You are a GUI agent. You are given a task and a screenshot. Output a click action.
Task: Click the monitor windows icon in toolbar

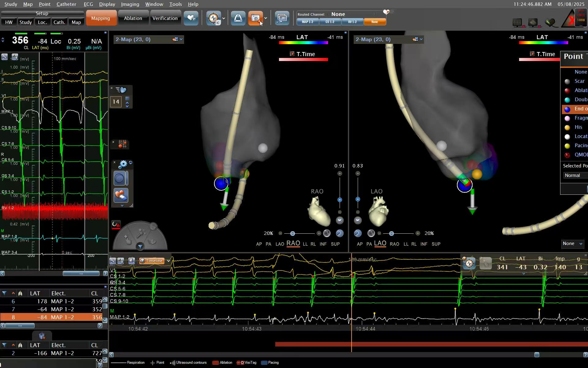click(x=282, y=18)
